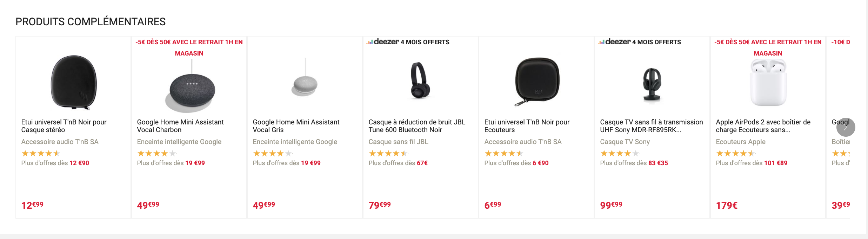The image size is (868, 239).
Task: Click the Deezer logo above the Sony TV headset
Action: point(615,42)
